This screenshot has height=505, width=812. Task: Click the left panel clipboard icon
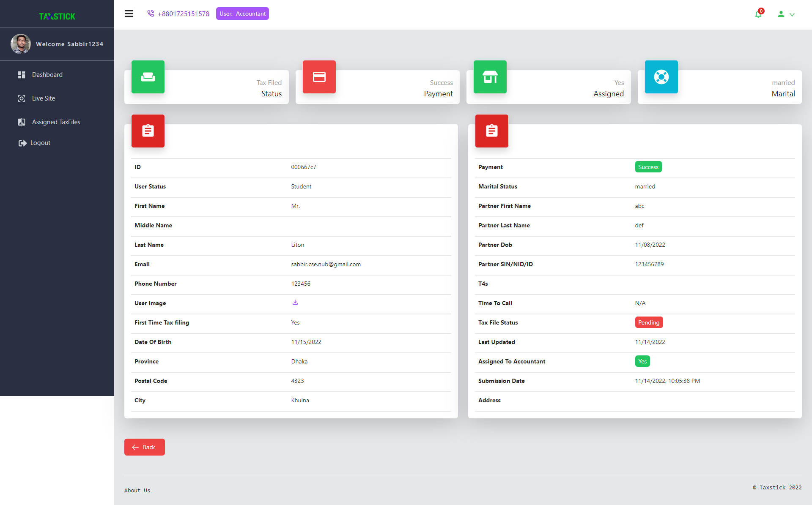(148, 131)
